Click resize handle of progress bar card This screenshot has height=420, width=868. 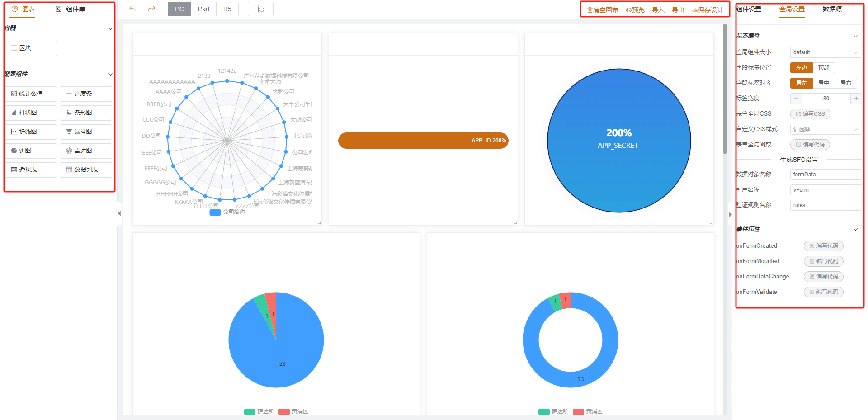(515, 223)
